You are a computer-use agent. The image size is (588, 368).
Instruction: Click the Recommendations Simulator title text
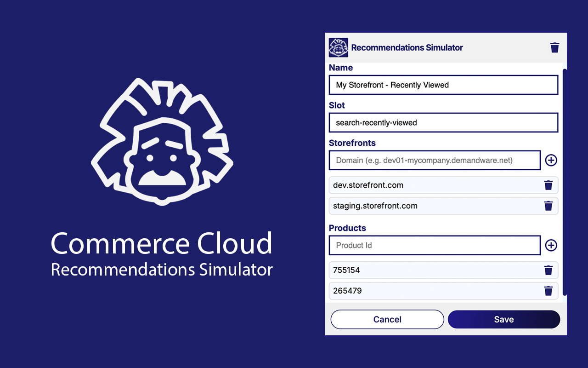[x=407, y=47]
